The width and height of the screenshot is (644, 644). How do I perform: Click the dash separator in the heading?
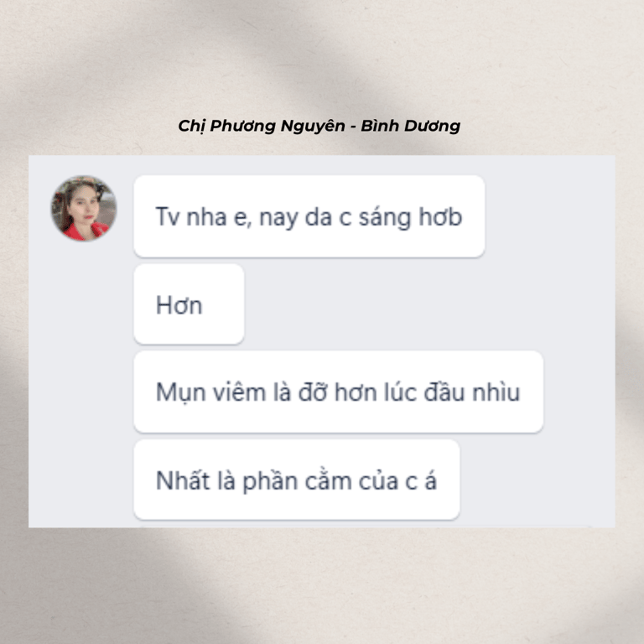click(353, 127)
